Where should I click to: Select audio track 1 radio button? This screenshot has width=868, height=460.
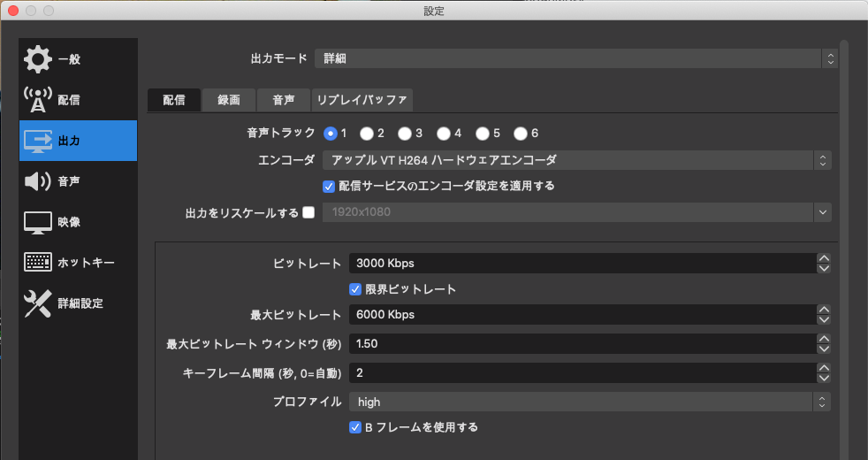tap(331, 134)
